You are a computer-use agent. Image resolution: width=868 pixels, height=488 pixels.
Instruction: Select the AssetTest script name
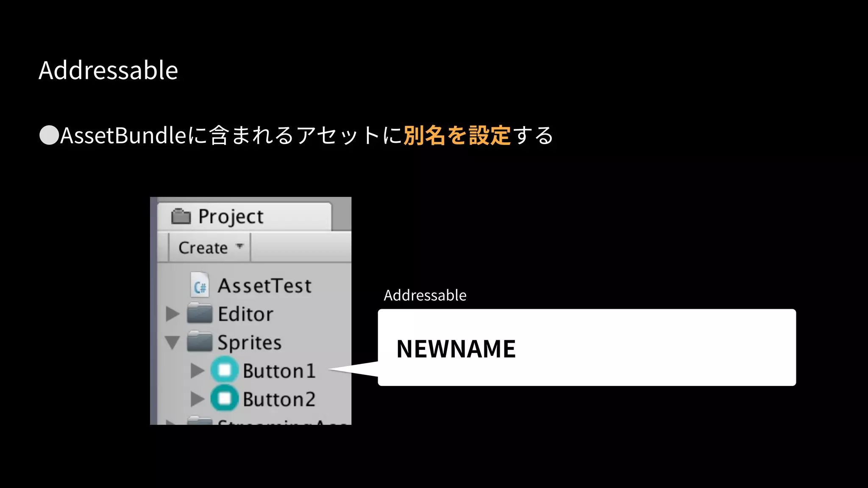(265, 286)
